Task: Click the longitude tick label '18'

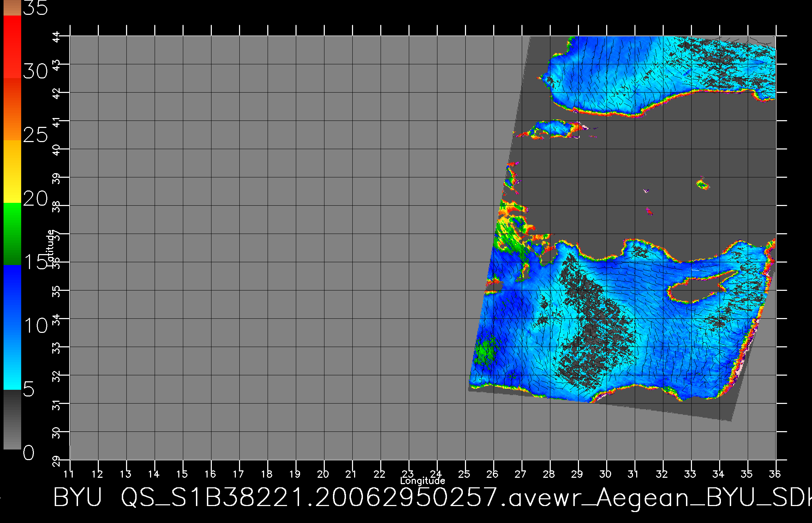Action: click(267, 474)
